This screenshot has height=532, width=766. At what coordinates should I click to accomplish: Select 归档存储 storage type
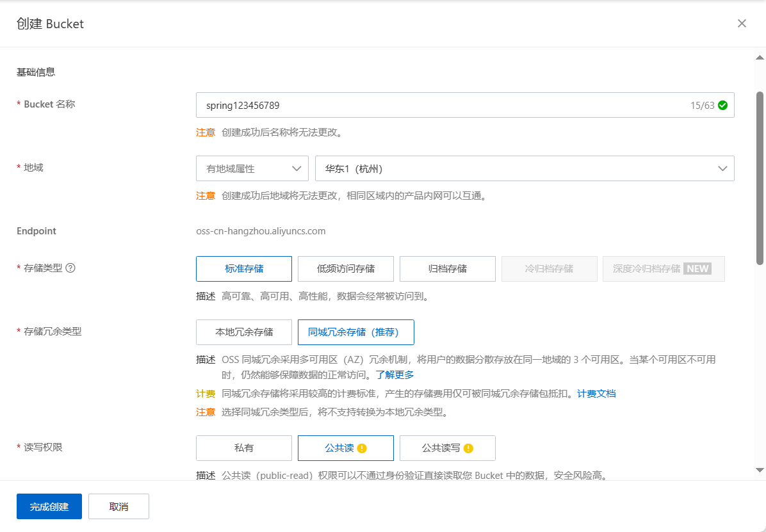(448, 269)
